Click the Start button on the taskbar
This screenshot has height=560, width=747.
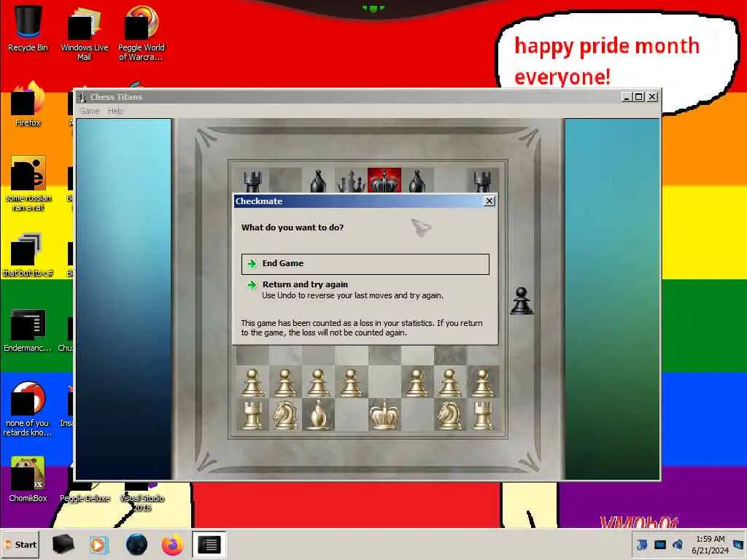click(20, 545)
